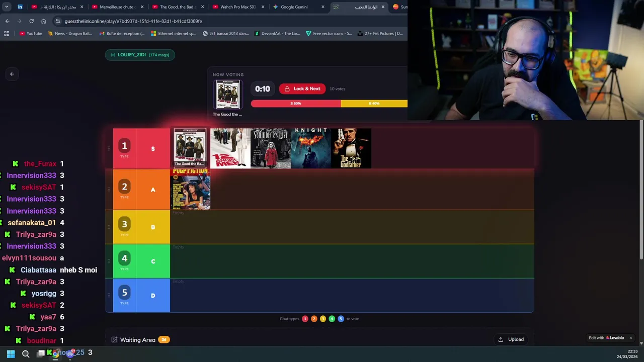Click the LOUJEY_ZIDI channel badge
The image size is (644, 362).
pyautogui.click(x=140, y=55)
